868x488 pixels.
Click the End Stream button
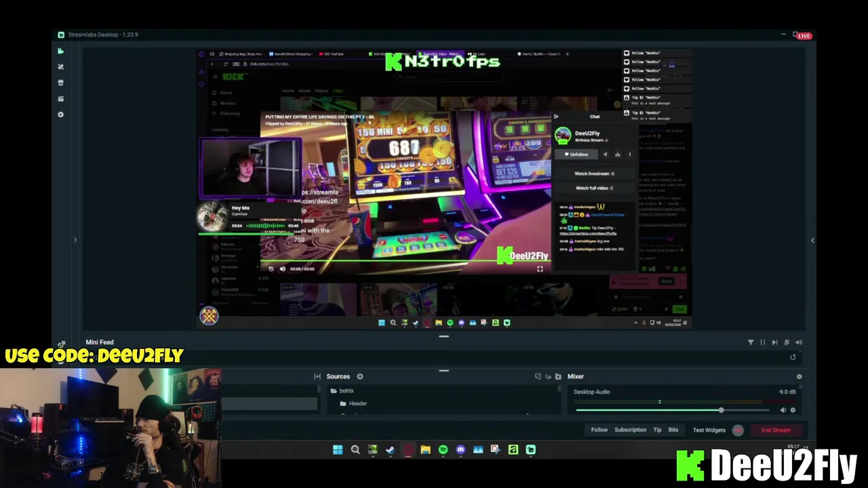pyautogui.click(x=776, y=430)
